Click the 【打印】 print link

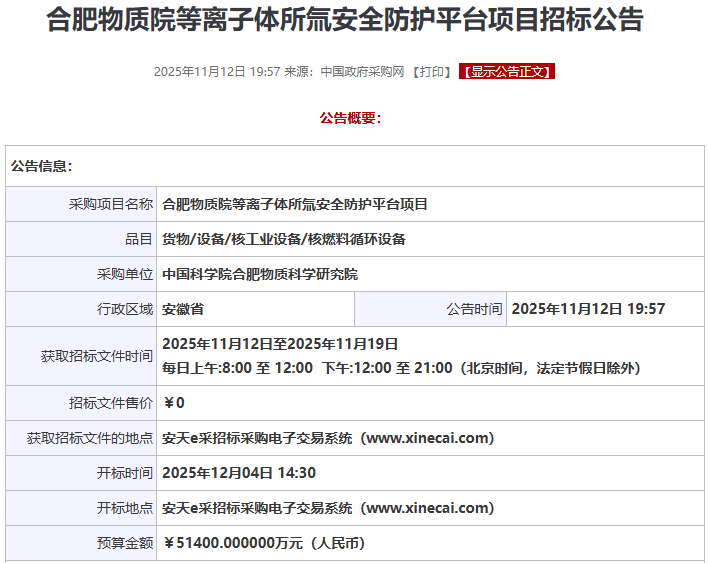point(431,71)
